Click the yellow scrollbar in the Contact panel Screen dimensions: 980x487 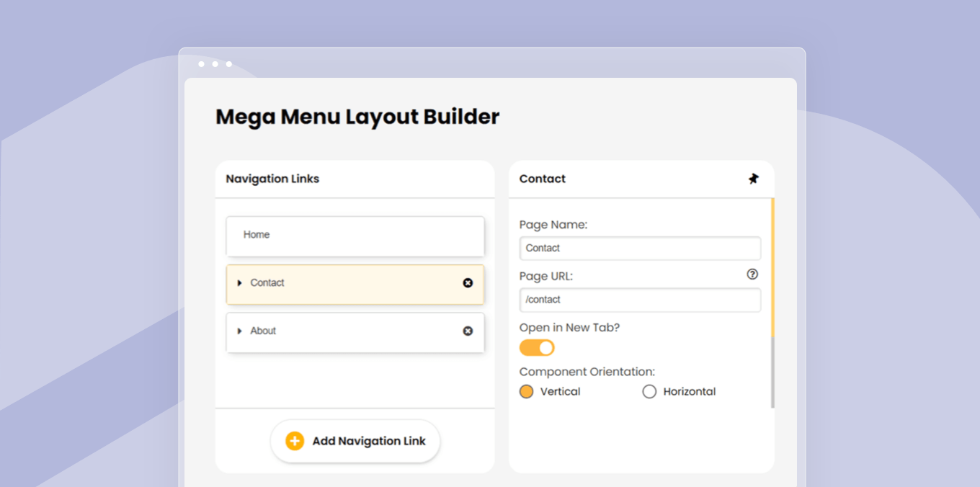(x=772, y=268)
